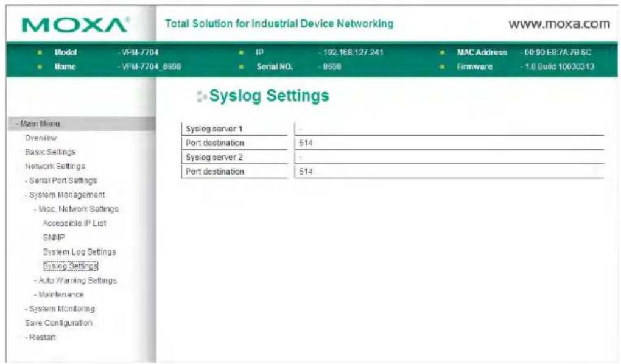Viewport: 621px width, 364px height.
Task: Open Network Settings in sidebar
Action: click(55, 166)
